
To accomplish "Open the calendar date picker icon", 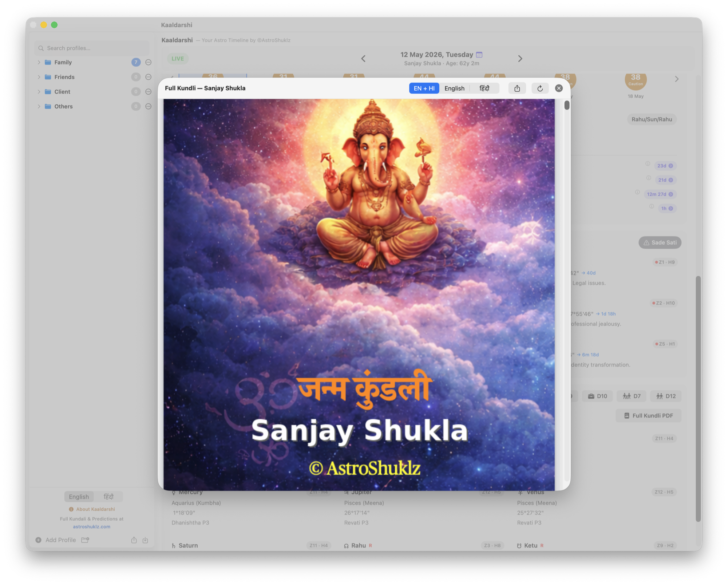I will pyautogui.click(x=479, y=55).
